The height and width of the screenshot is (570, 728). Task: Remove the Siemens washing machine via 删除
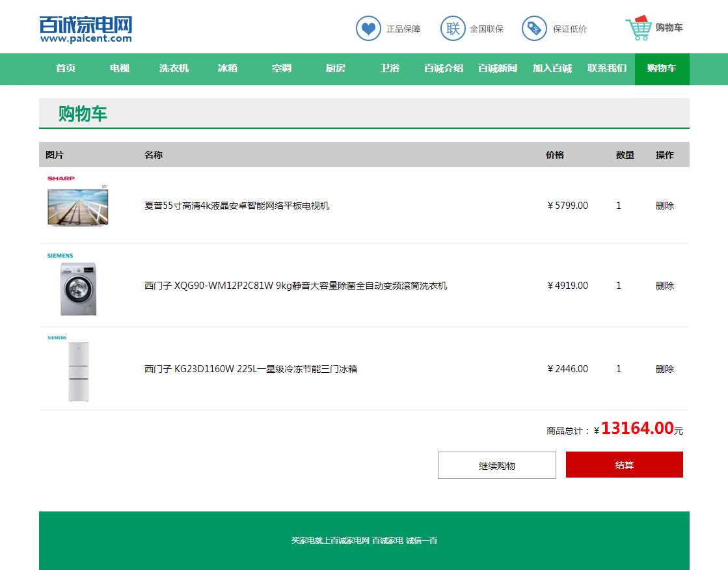(664, 286)
